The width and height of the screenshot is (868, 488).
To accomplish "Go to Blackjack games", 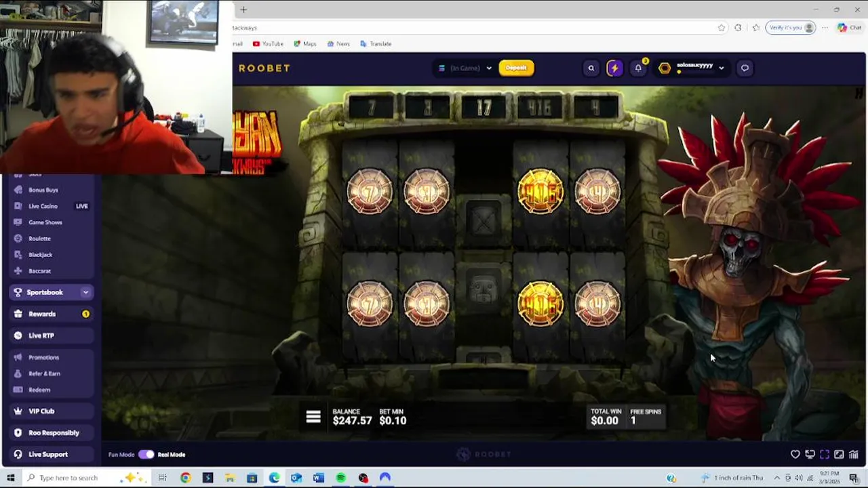I will point(40,255).
